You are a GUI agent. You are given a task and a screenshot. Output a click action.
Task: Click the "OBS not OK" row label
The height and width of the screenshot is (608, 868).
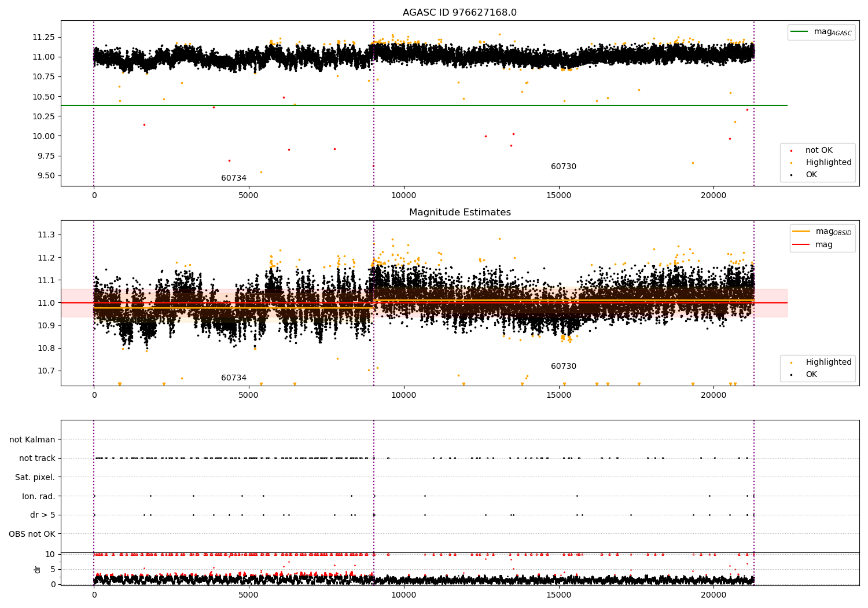(32, 534)
